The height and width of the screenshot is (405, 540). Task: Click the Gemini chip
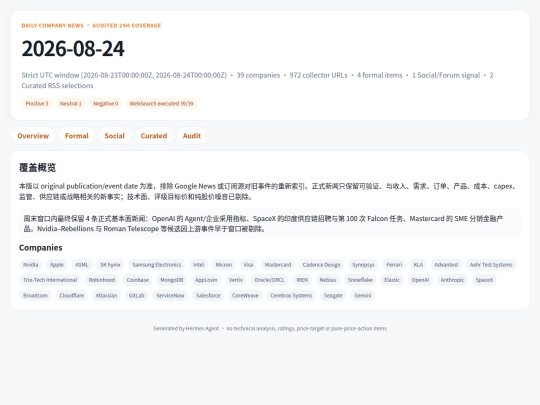pos(363,295)
